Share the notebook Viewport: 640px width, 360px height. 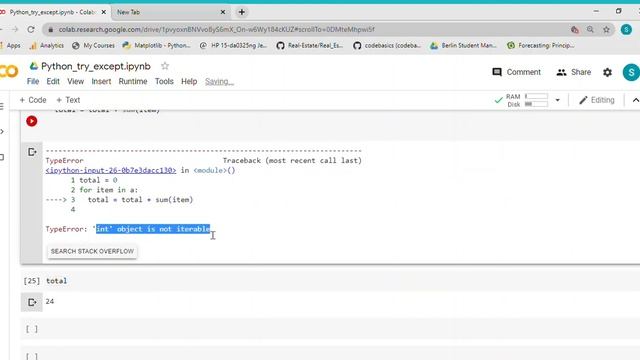pyautogui.click(x=573, y=72)
